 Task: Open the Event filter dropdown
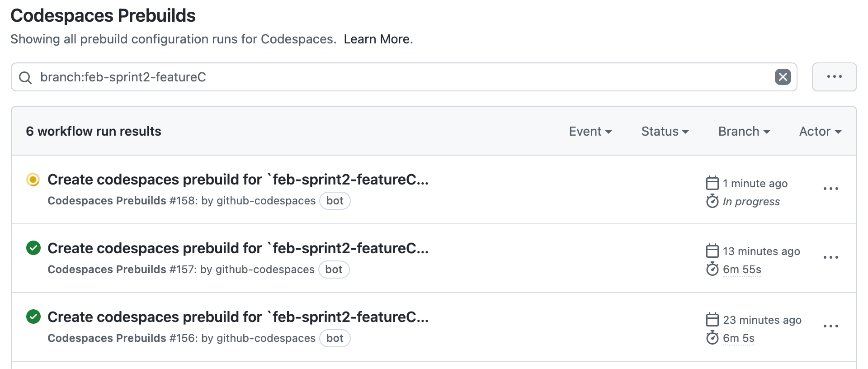point(590,131)
